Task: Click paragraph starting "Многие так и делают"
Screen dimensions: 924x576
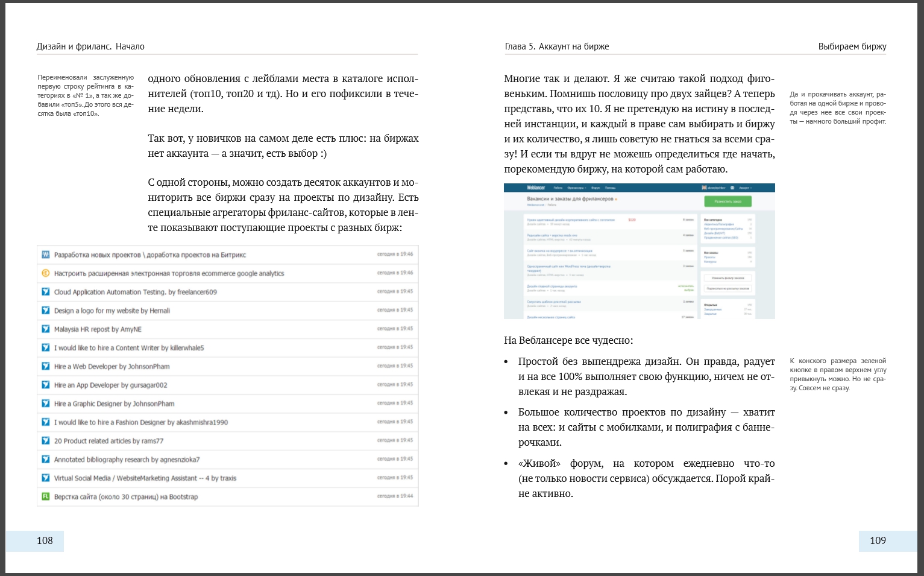Action: pos(640,124)
